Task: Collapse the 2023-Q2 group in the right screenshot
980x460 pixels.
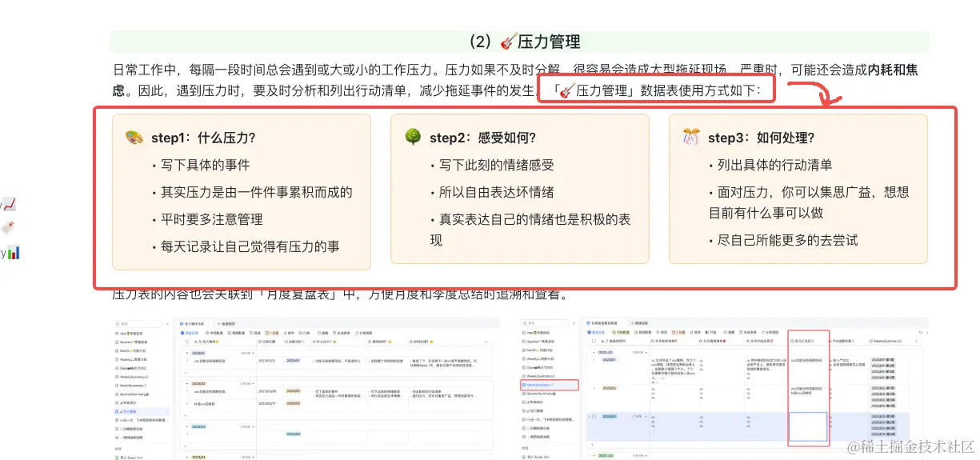Action: click(594, 455)
